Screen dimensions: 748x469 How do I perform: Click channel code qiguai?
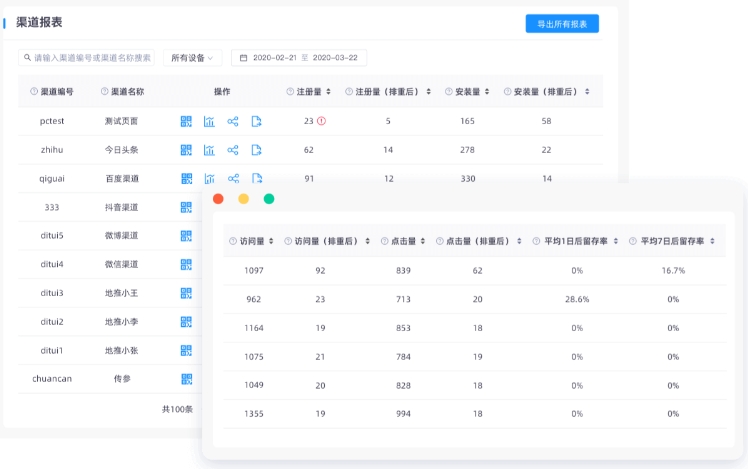pos(52,178)
